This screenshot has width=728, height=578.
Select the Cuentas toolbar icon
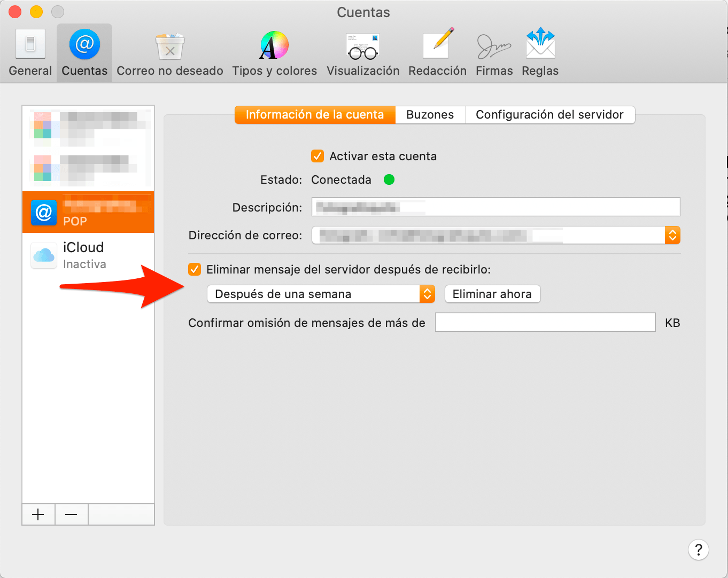point(84,53)
